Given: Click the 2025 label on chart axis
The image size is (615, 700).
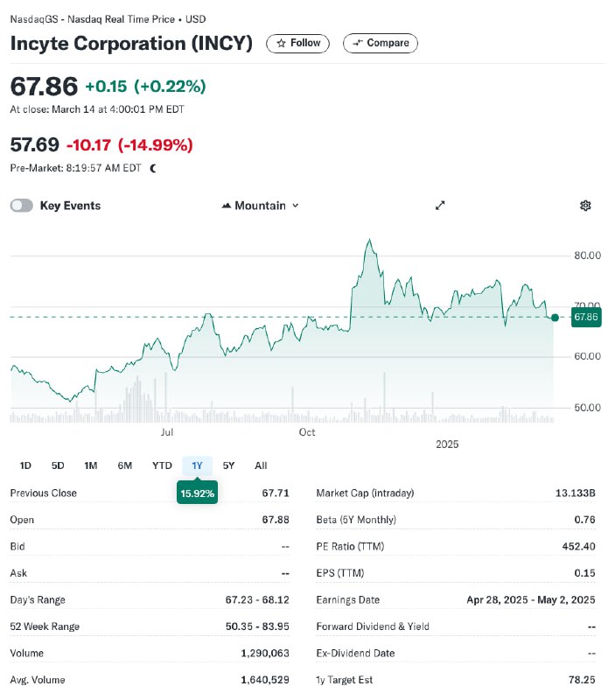Looking at the screenshot, I should (x=447, y=444).
